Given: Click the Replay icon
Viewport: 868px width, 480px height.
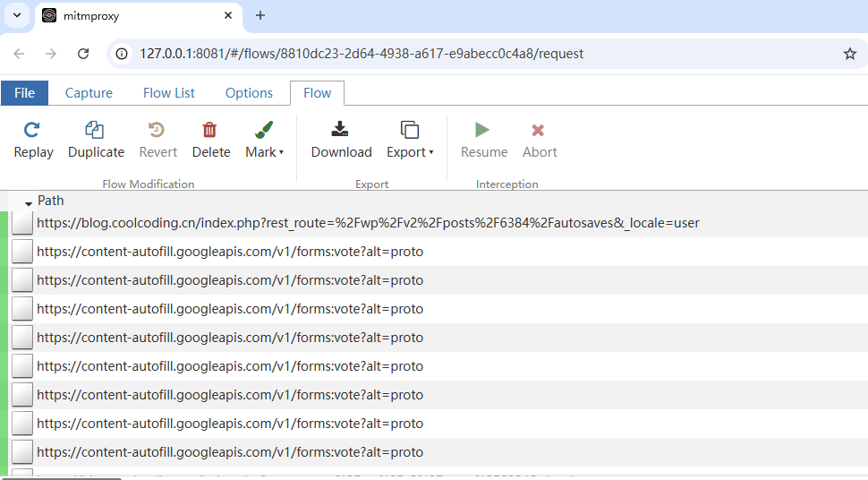Looking at the screenshot, I should click(33, 131).
